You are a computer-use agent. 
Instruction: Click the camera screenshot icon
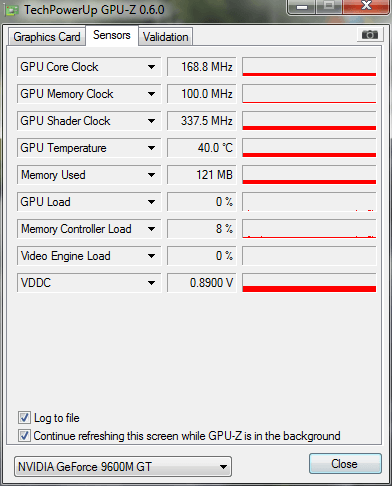pyautogui.click(x=370, y=35)
